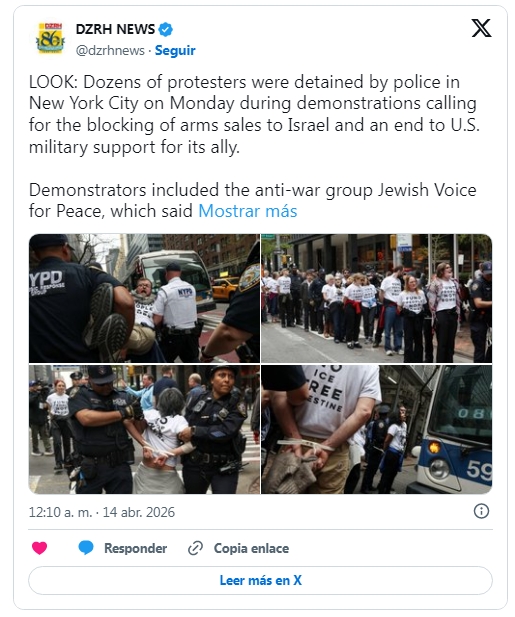Viewport: 515px width, 617px height.
Task: Open the DZRH NEWS account name
Action: (x=115, y=29)
